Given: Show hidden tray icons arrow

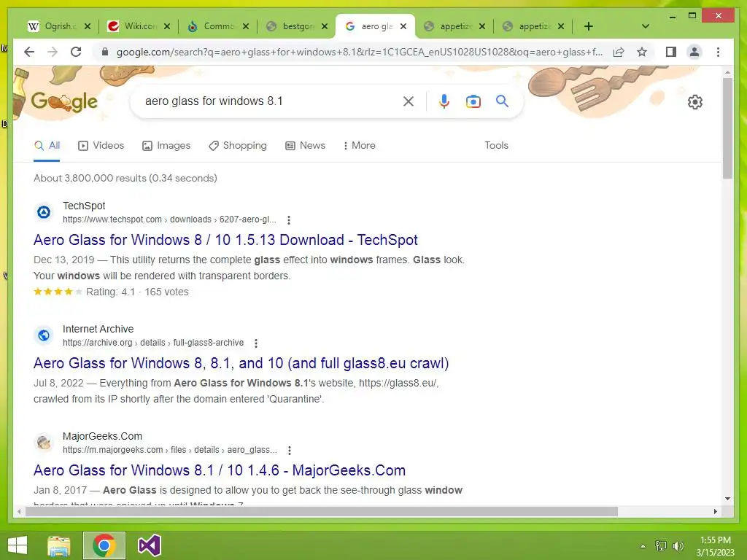Looking at the screenshot, I should coord(643,546).
